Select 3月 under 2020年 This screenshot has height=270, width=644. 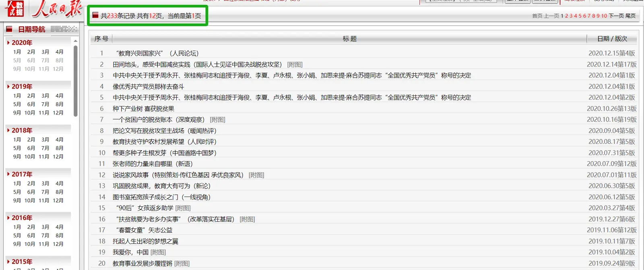coord(45,52)
